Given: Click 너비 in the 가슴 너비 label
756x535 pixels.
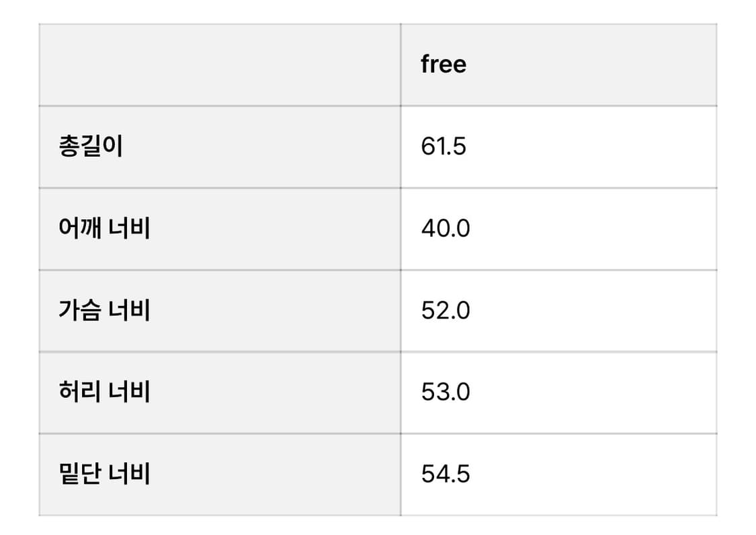Looking at the screenshot, I should tap(129, 311).
